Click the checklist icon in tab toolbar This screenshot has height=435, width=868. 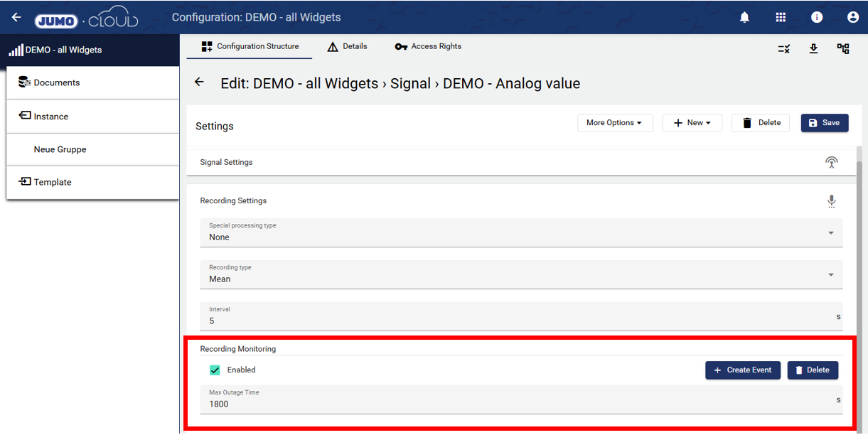[784, 48]
